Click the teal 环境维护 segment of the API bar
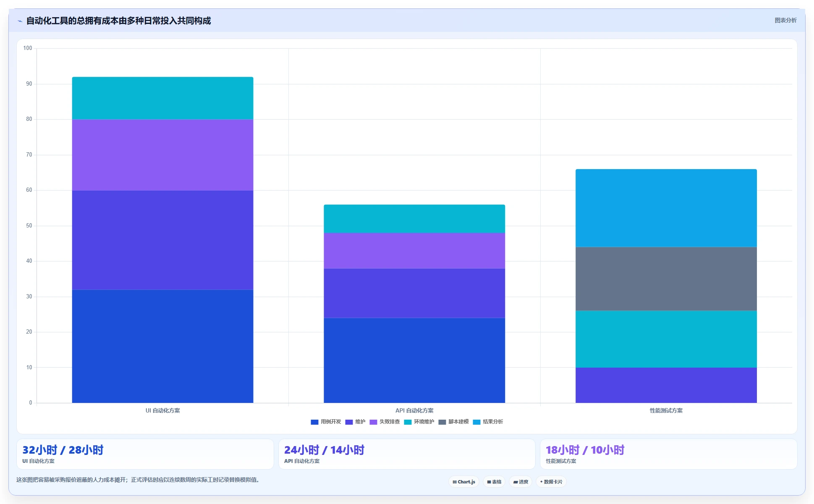This screenshot has width=814, height=504. point(414,219)
